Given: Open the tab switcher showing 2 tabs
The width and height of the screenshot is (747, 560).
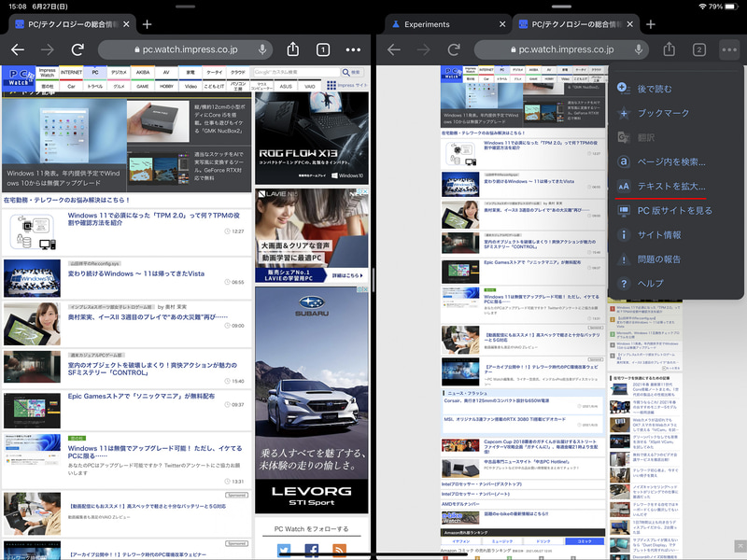Looking at the screenshot, I should [x=698, y=49].
